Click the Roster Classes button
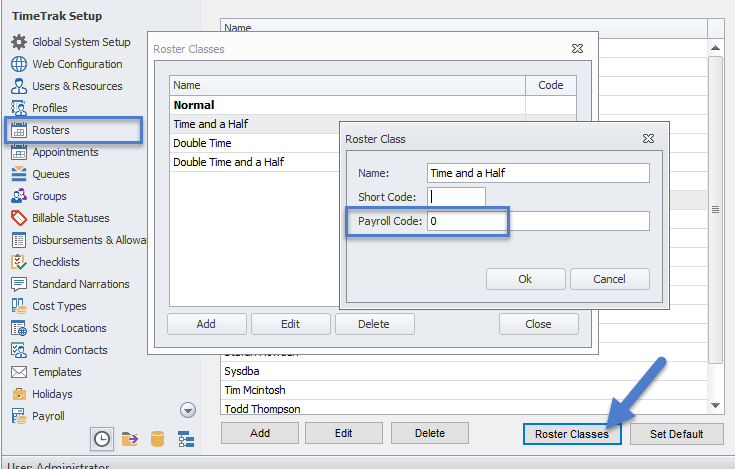This screenshot has height=469, width=735. coord(571,434)
